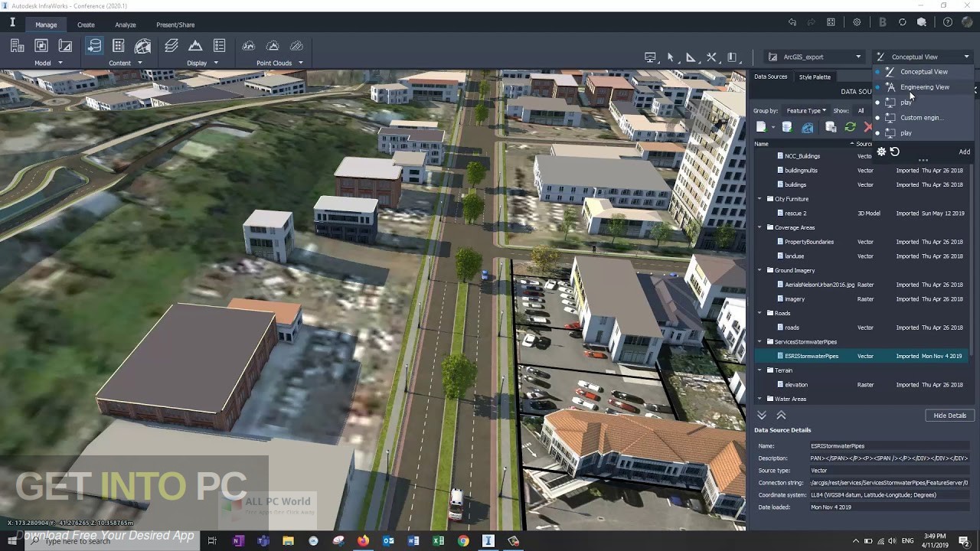Select the AerialsNelsonUrban2016.jpg data source
Image resolution: width=980 pixels, height=551 pixels.
[x=861, y=285]
